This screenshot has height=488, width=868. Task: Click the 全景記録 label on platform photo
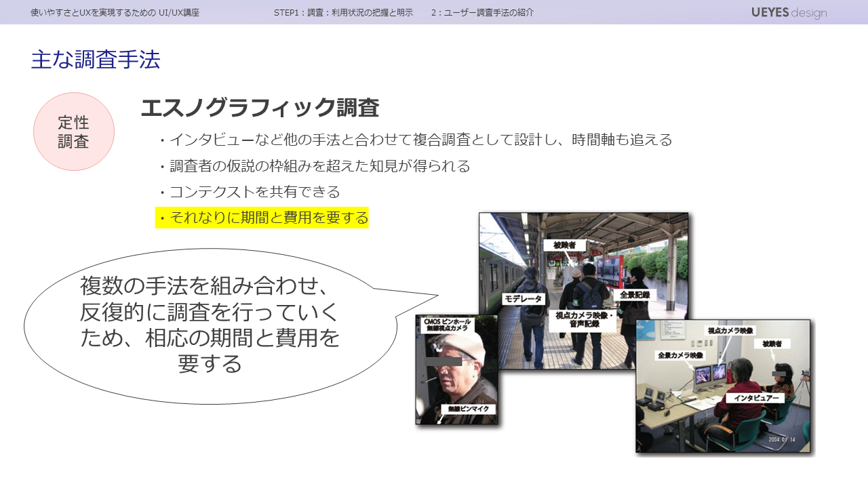(x=635, y=295)
